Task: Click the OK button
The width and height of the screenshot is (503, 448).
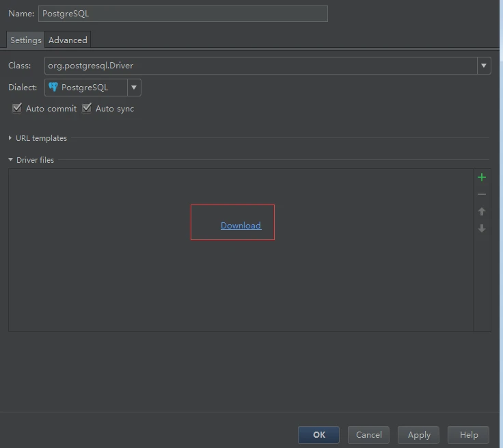Action: click(318, 435)
